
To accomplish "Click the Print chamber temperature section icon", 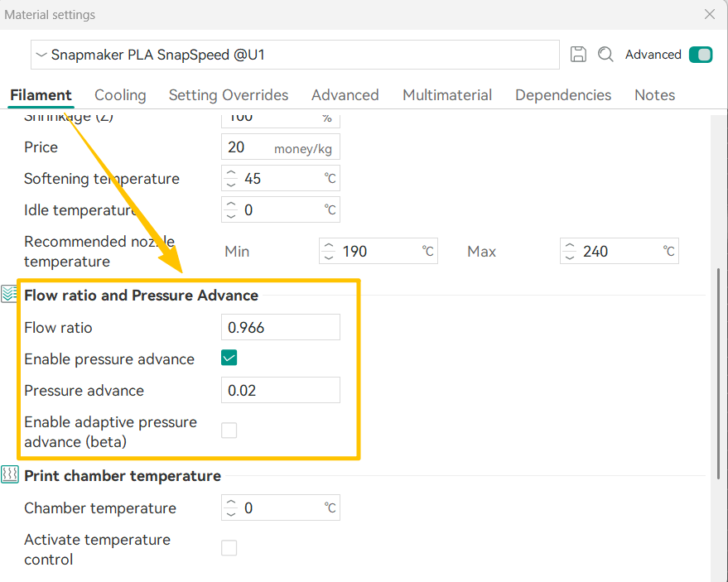I will 9,475.
